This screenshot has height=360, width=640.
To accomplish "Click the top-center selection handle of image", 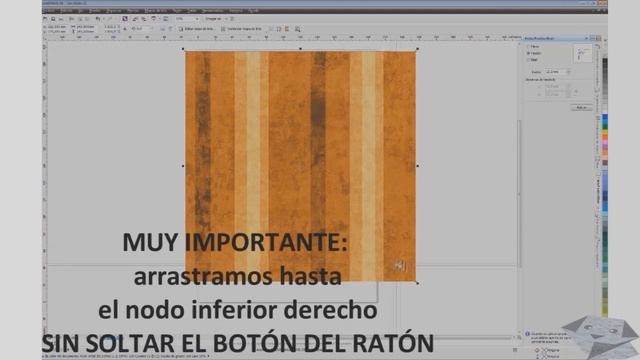I will [300, 49].
